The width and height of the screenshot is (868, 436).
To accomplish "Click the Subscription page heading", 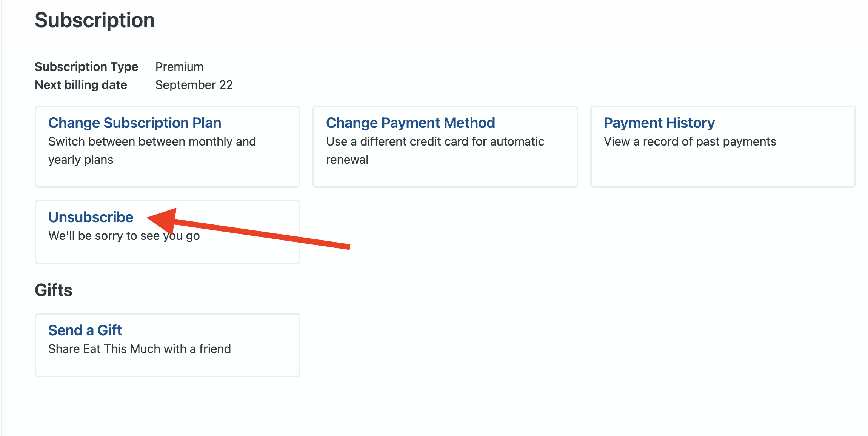I will (95, 20).
